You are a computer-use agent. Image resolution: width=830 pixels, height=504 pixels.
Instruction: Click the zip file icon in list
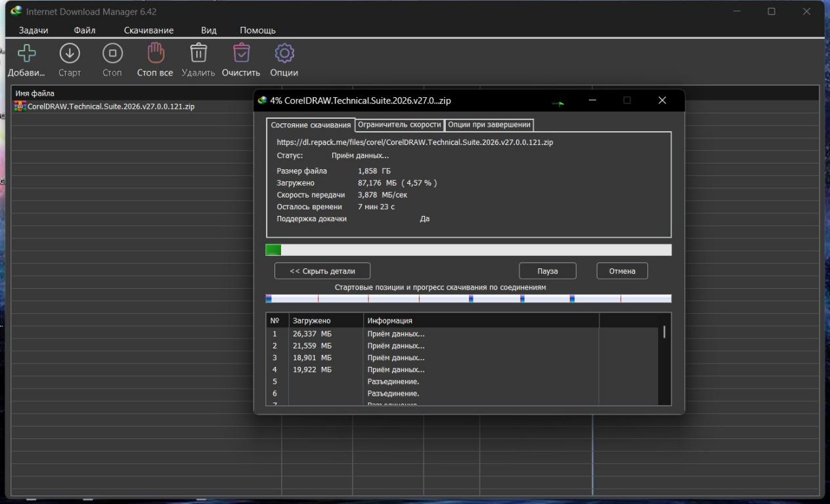(x=20, y=106)
